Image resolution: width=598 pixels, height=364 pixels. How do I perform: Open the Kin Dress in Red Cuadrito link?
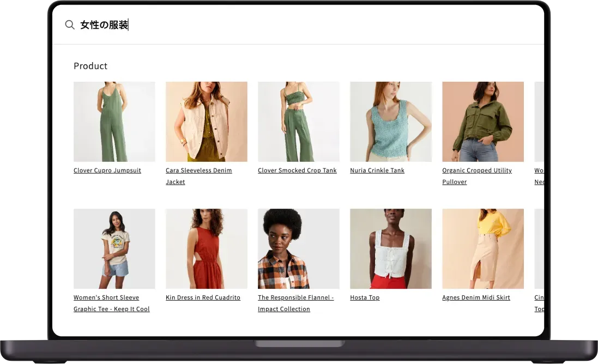203,298
